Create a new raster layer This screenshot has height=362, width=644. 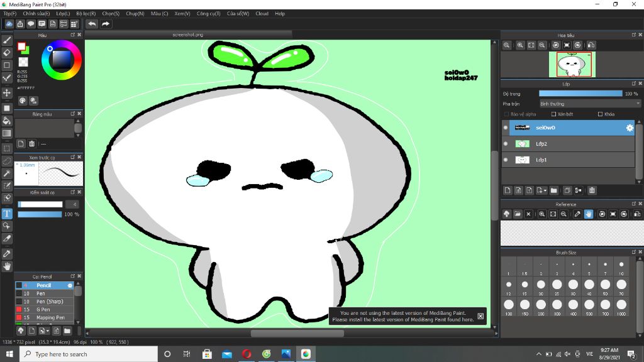(x=508, y=190)
